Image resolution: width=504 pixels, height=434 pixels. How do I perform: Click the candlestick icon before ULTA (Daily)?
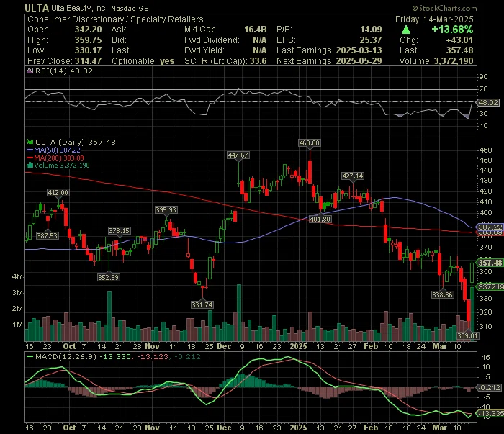point(30,142)
